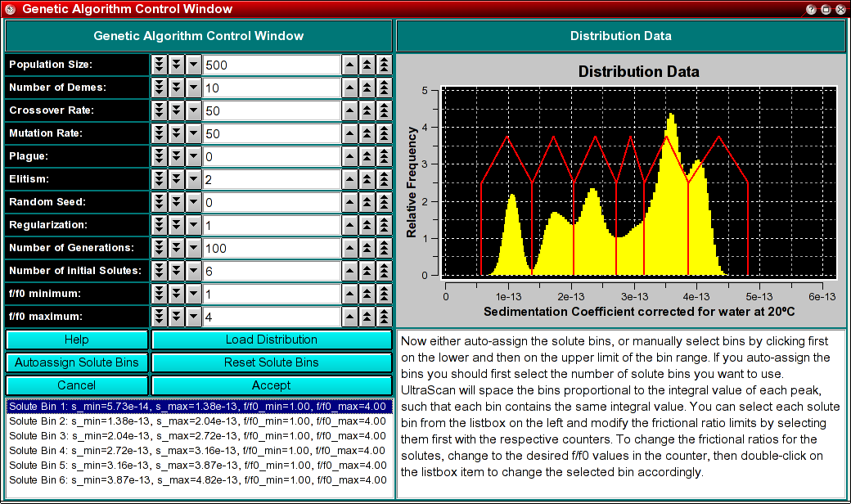
Task: Click single down arrow for Mutation Rate
Action: tap(193, 133)
